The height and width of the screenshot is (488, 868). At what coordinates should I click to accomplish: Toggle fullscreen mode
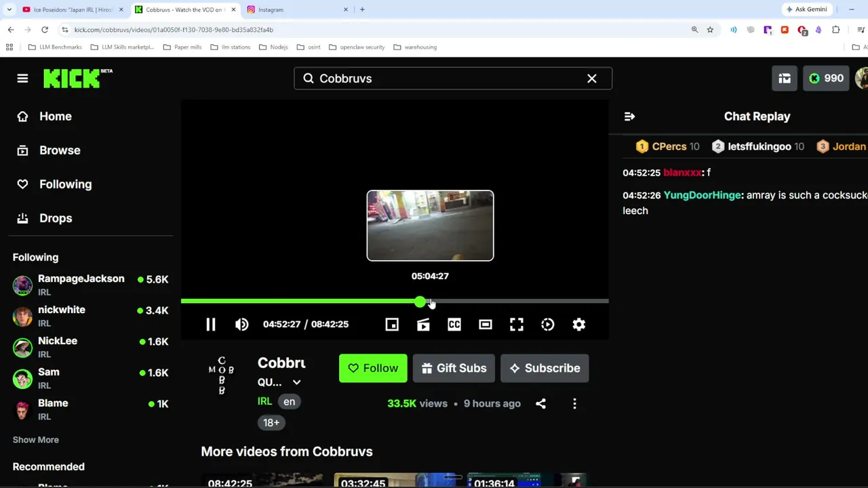pyautogui.click(x=517, y=325)
